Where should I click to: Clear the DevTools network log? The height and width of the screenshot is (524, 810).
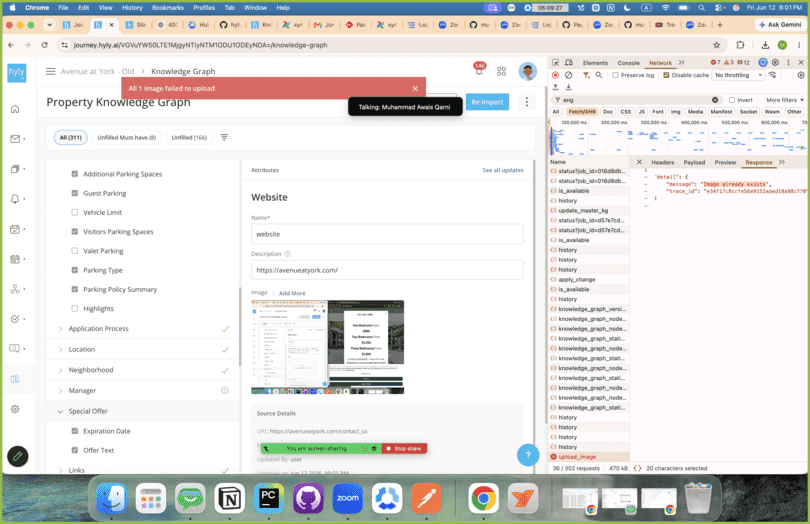click(568, 75)
